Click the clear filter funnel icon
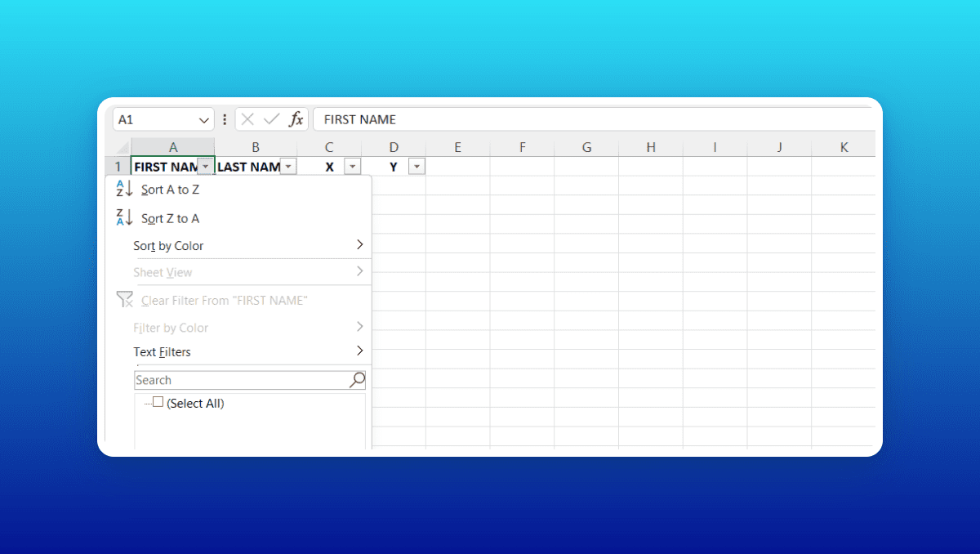Image resolution: width=980 pixels, height=554 pixels. (x=124, y=300)
